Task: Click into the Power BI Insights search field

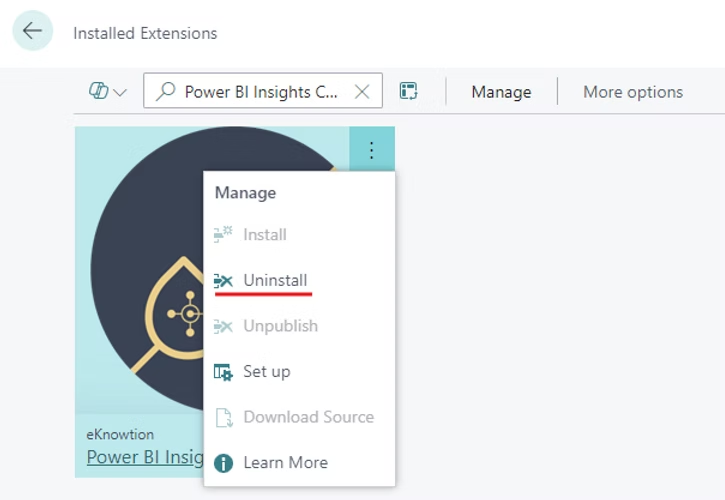Action: [x=260, y=92]
